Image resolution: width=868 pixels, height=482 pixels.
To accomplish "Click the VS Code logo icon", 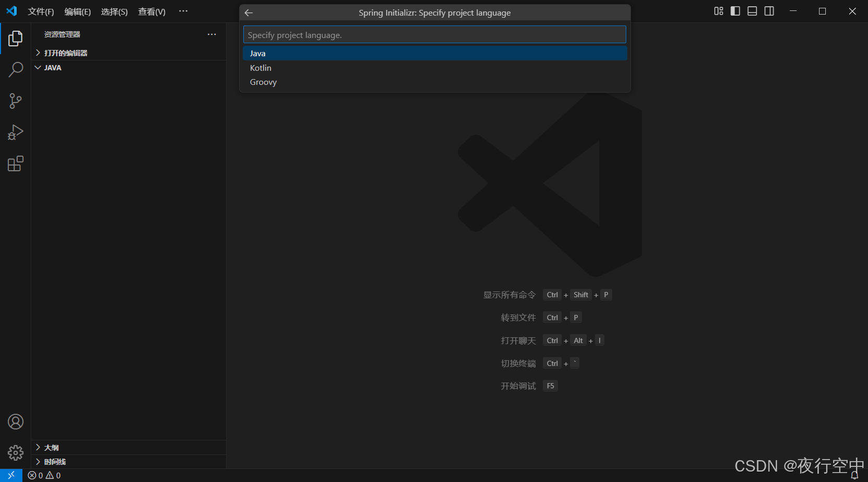I will (11, 11).
